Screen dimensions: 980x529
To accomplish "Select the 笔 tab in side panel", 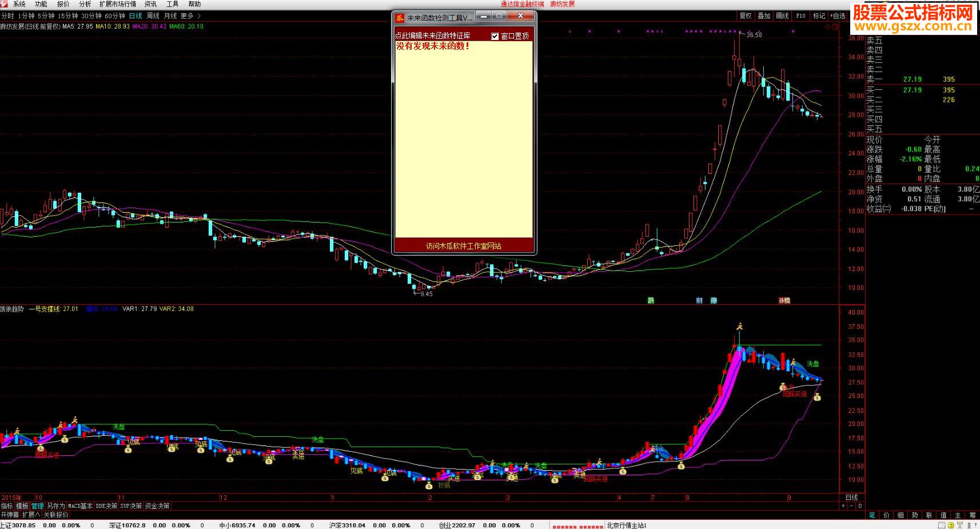I will click(x=872, y=515).
